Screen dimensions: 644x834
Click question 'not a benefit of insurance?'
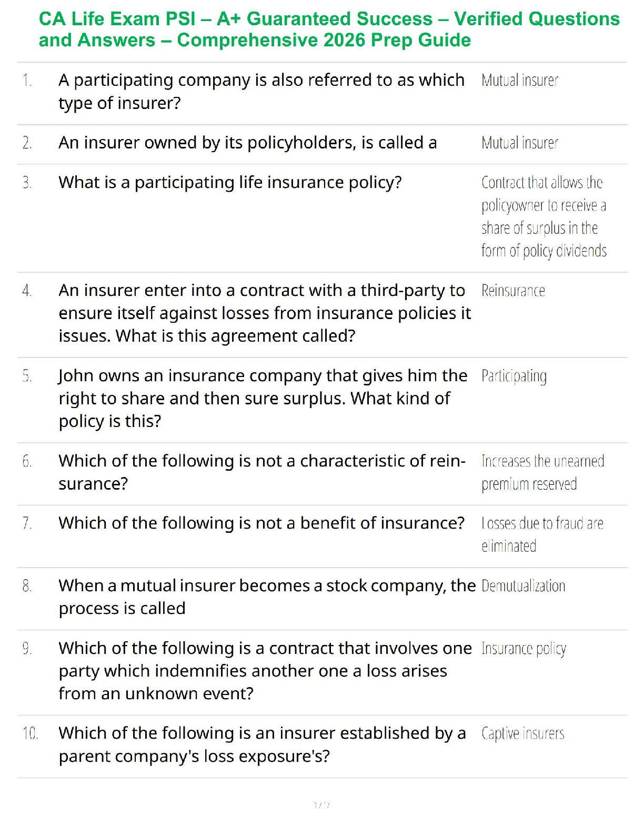click(x=261, y=523)
